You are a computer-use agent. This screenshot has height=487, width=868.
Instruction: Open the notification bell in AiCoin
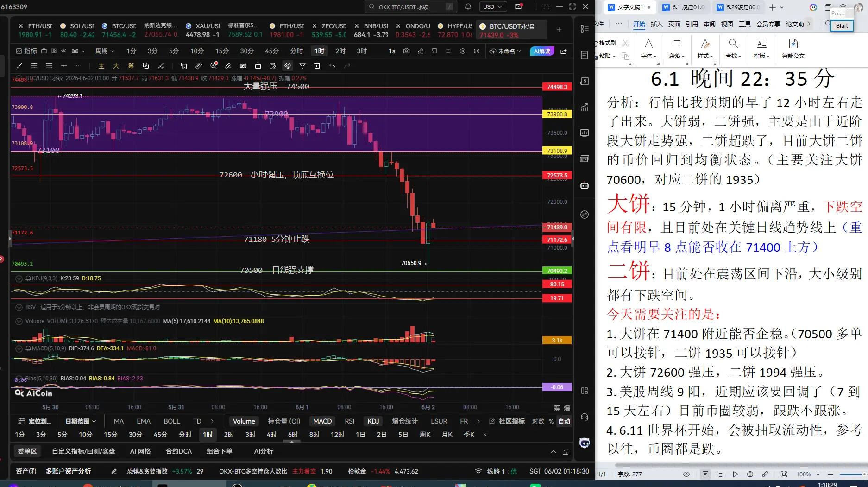coord(468,6)
